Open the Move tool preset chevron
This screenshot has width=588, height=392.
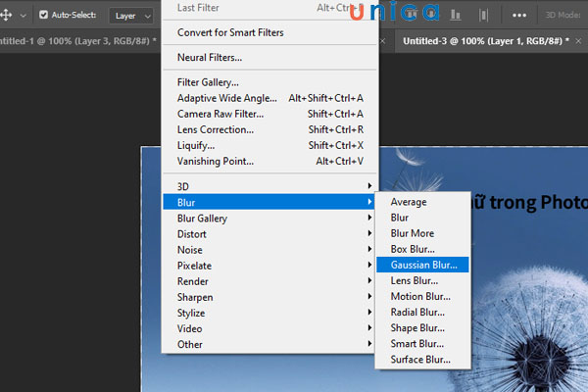(x=23, y=16)
